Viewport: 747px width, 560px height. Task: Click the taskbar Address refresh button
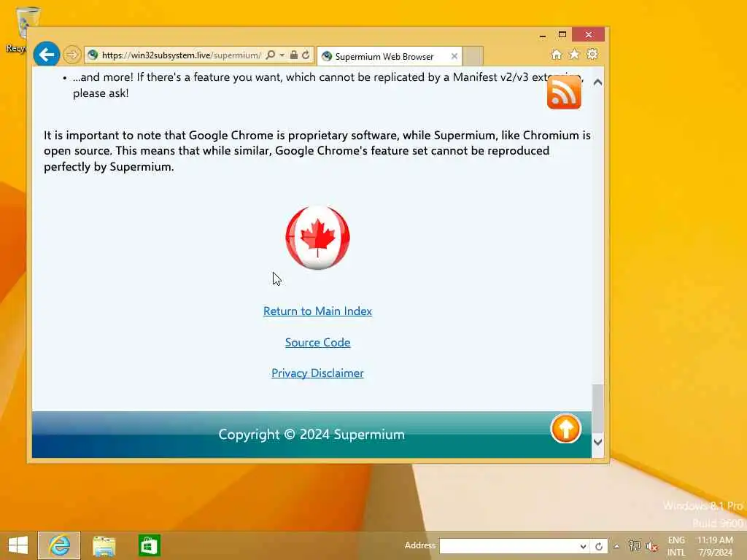pyautogui.click(x=599, y=546)
